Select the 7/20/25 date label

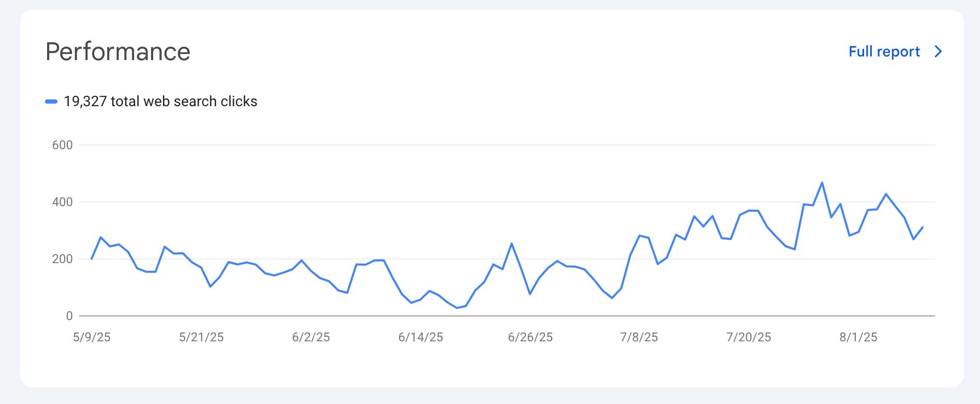(749, 337)
